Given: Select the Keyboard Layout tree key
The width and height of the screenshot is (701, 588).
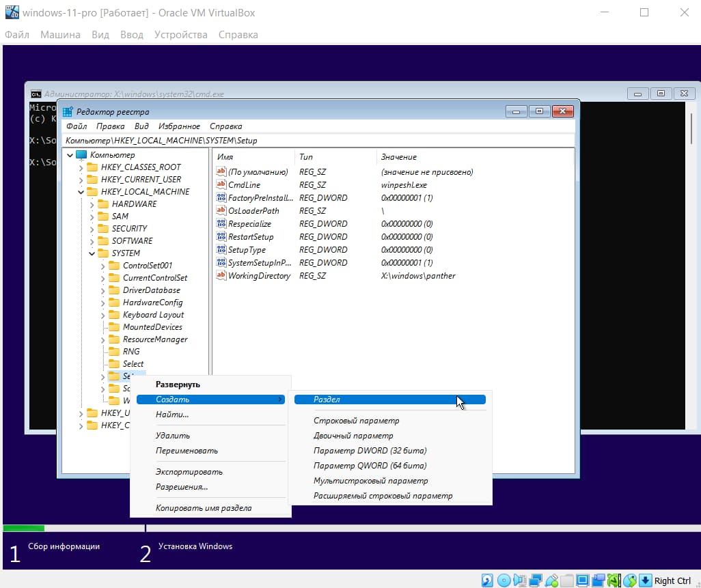Looking at the screenshot, I should pyautogui.click(x=153, y=315).
